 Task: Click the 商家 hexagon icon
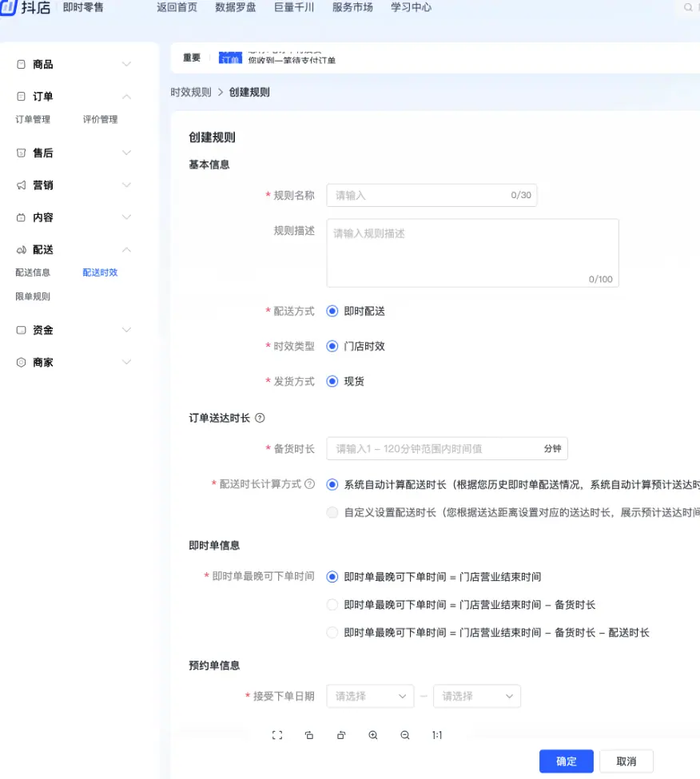point(21,362)
